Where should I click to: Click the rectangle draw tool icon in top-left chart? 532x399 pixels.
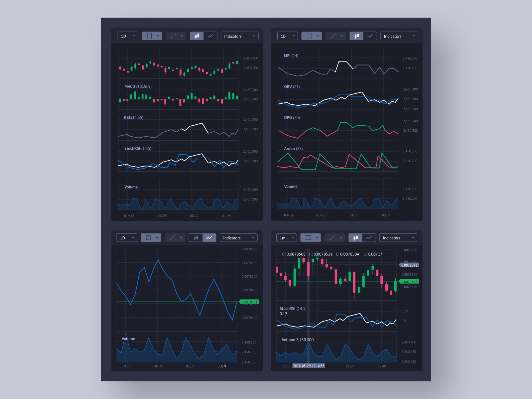149,36
